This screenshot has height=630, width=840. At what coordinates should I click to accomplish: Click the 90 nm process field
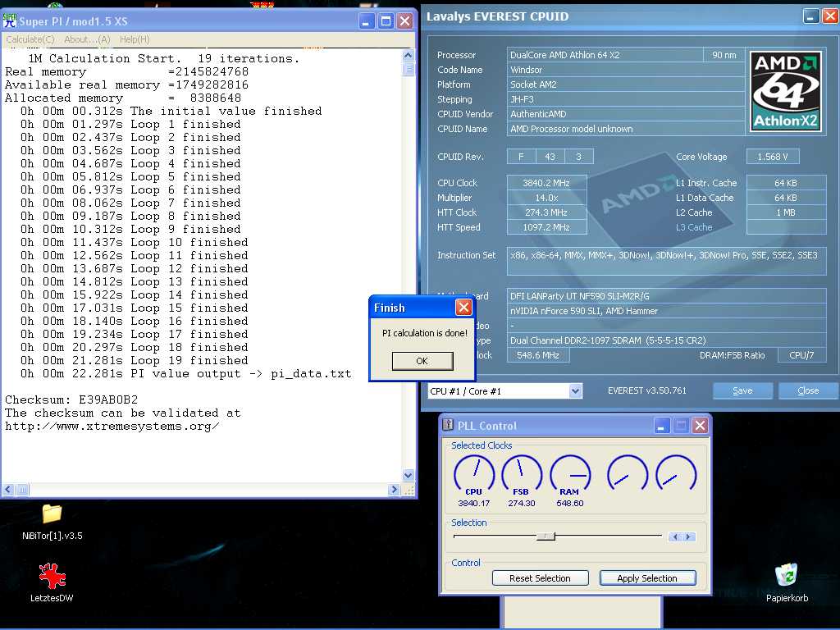[x=724, y=55]
